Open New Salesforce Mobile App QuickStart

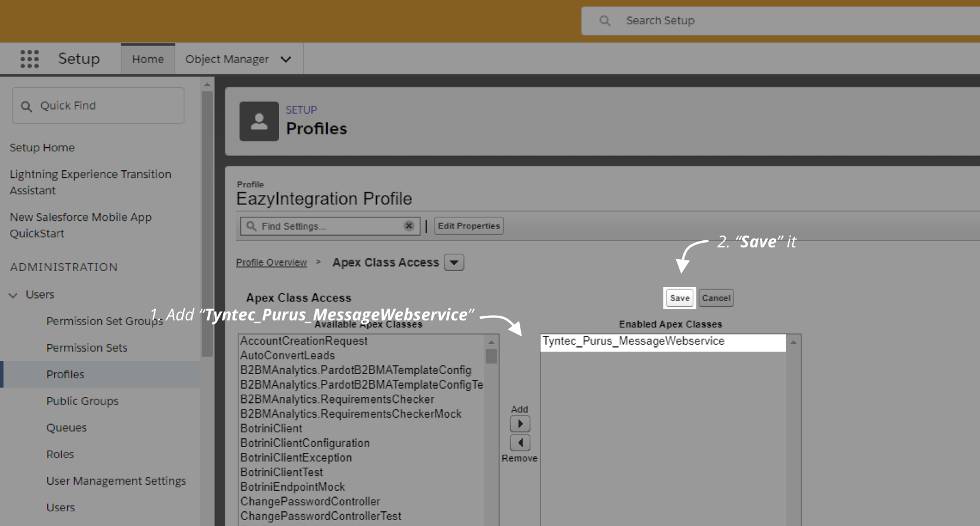81,226
